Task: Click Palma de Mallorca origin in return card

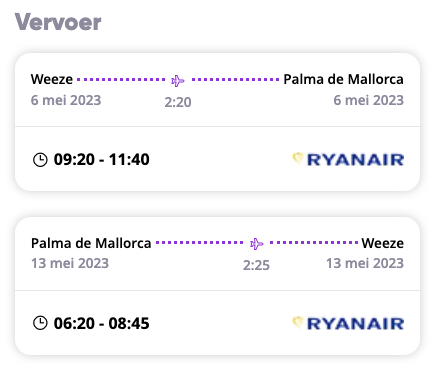Action: coord(91,243)
